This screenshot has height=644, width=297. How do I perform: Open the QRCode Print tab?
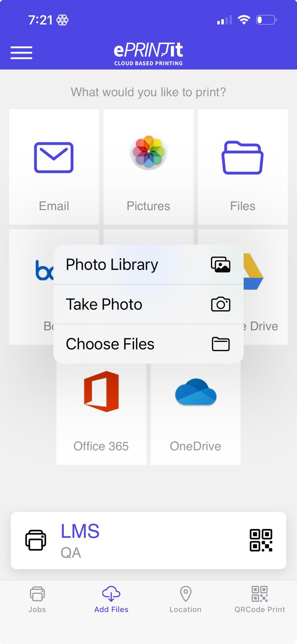pos(260,600)
